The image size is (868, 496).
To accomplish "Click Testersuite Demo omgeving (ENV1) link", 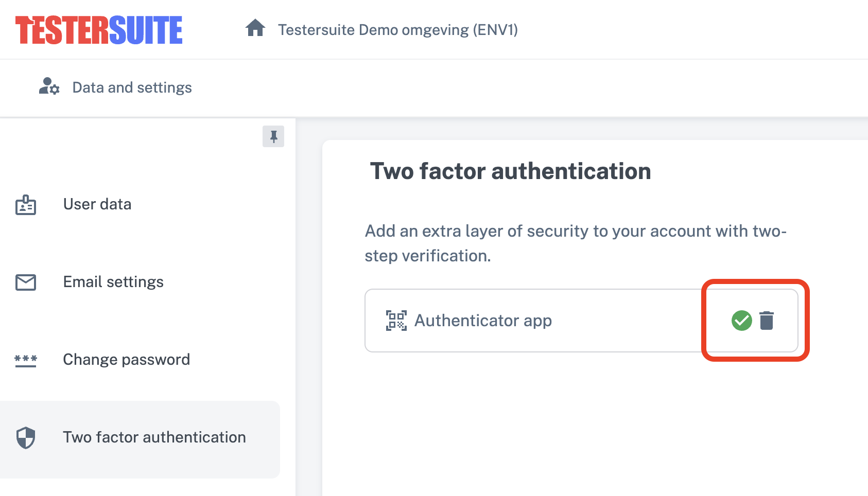I will (397, 30).
